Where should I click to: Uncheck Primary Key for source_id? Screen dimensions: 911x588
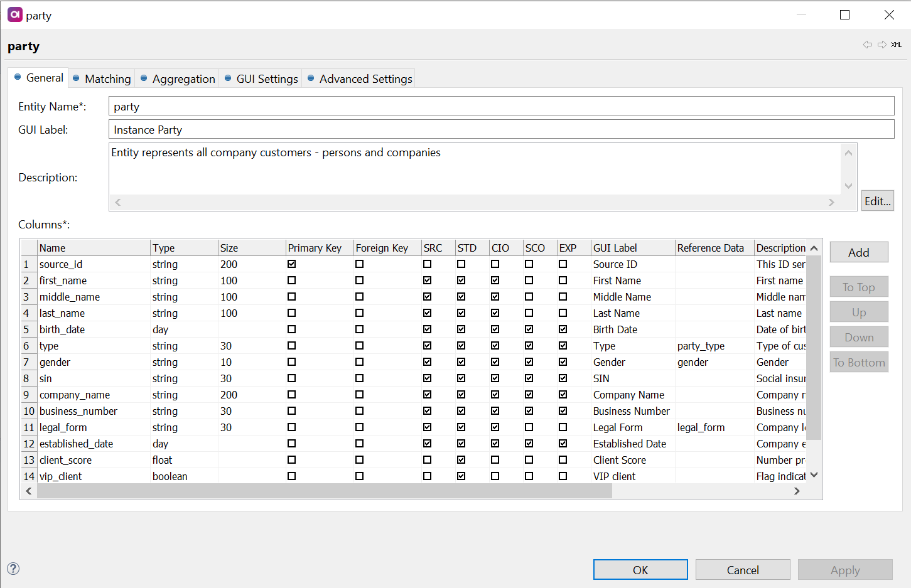pos(292,264)
